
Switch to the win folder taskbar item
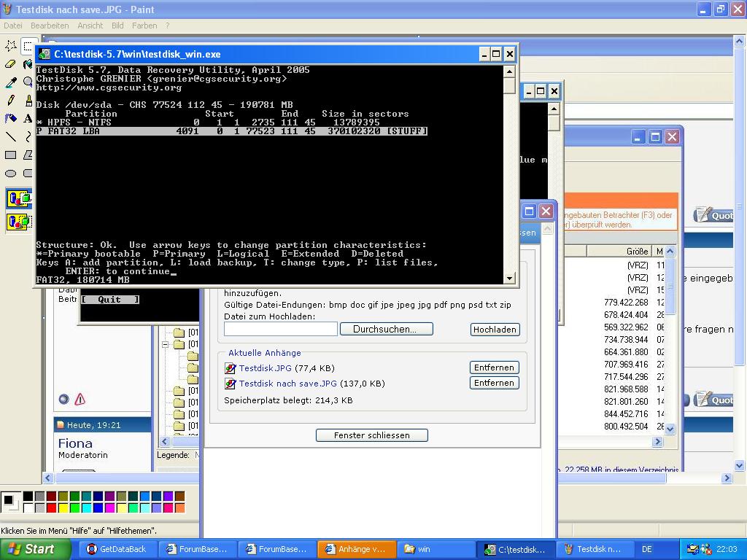435,549
